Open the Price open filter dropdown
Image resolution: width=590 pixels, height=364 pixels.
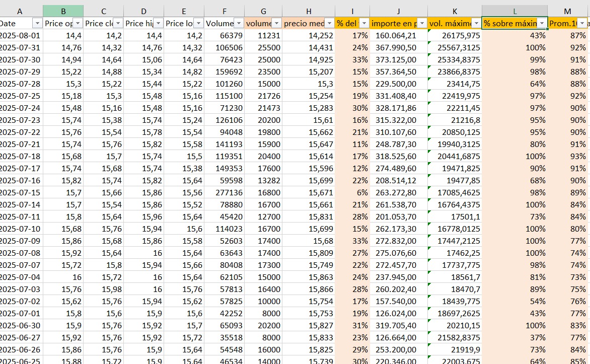pyautogui.click(x=77, y=24)
